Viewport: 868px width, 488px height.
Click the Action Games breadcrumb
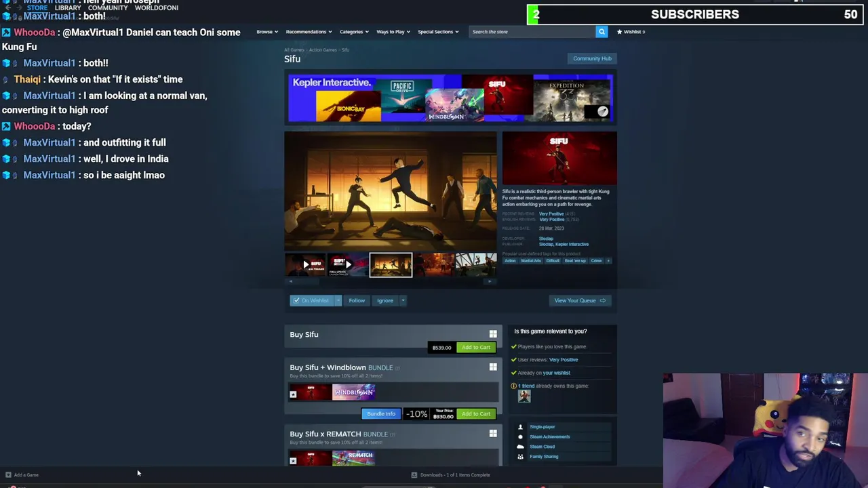(x=323, y=49)
